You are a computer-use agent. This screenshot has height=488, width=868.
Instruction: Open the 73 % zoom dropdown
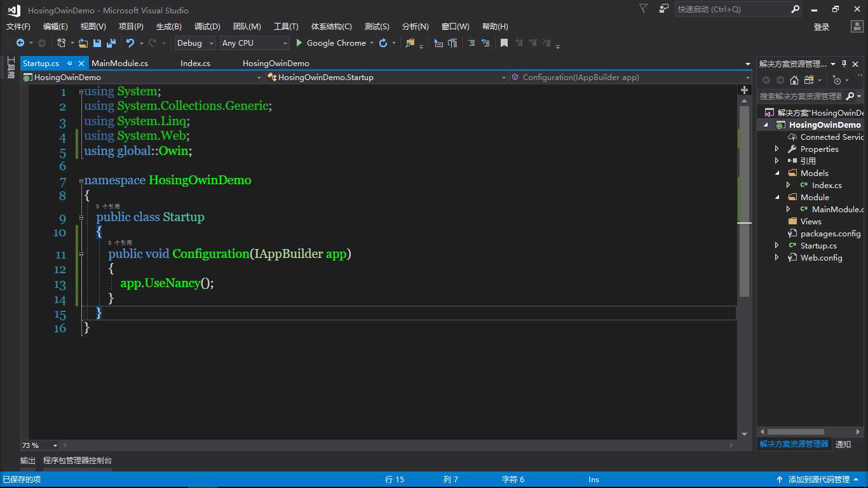click(x=55, y=445)
